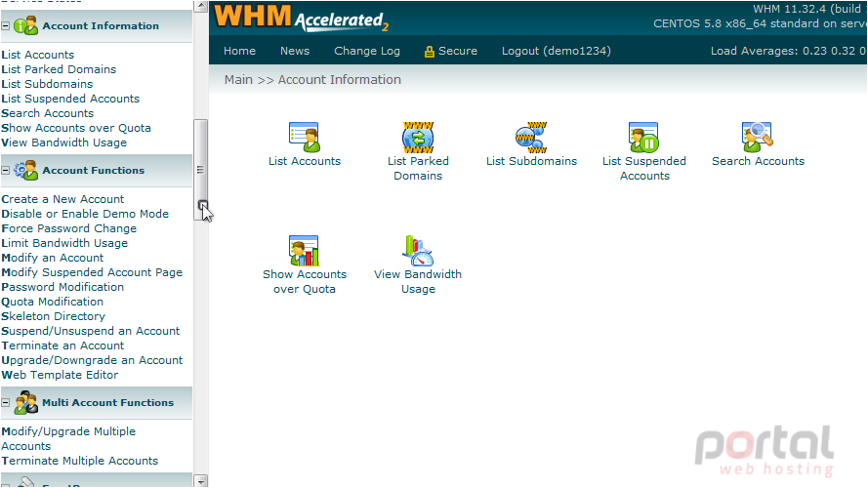
Task: Open Suspend/Unsuspend an Account
Action: [x=90, y=331]
